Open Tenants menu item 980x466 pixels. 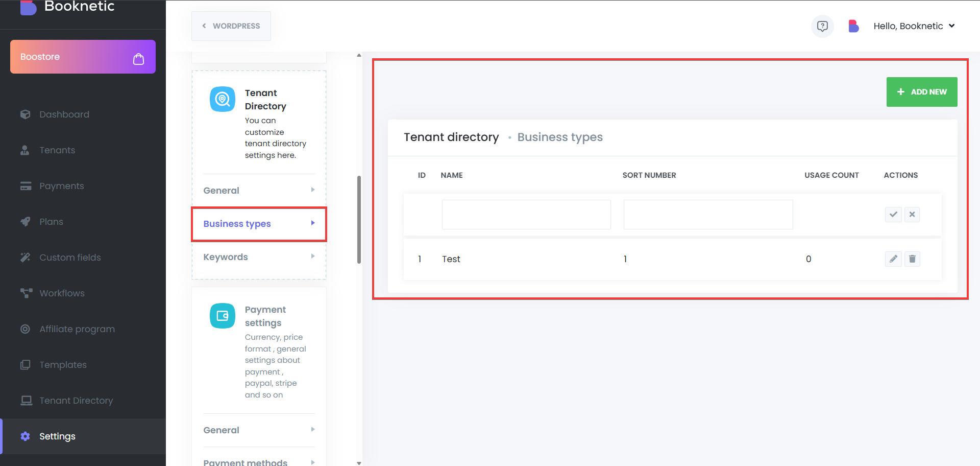tap(83, 150)
